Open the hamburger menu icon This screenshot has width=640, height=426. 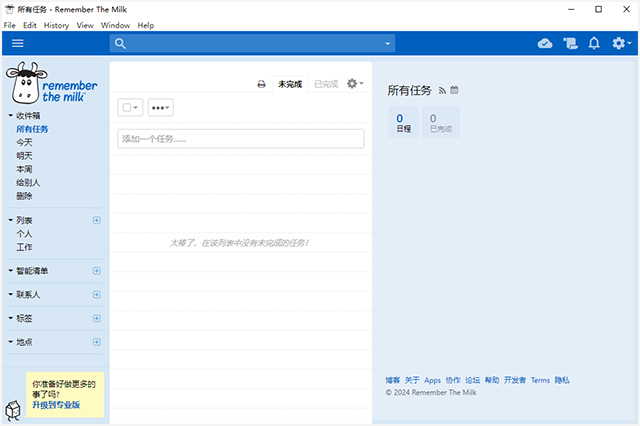coord(18,43)
